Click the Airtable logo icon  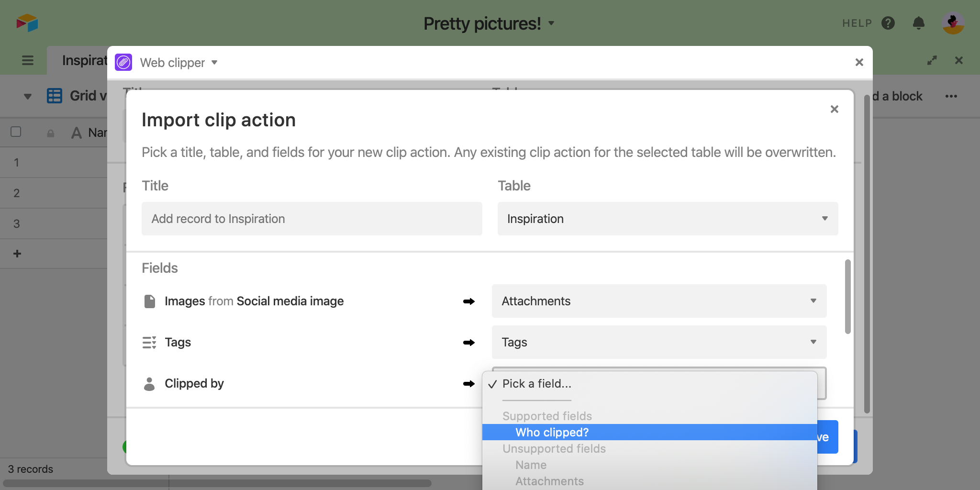27,22
